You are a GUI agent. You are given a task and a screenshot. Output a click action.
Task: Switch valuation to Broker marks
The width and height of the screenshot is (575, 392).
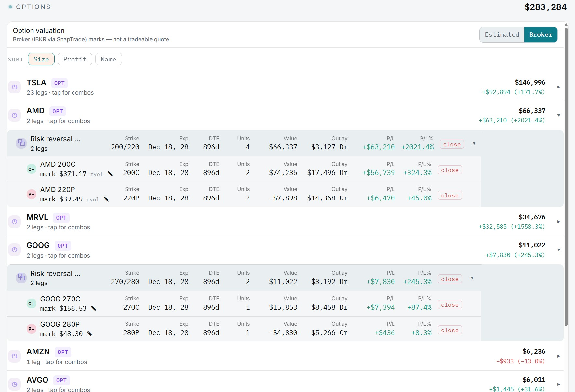pyautogui.click(x=541, y=34)
